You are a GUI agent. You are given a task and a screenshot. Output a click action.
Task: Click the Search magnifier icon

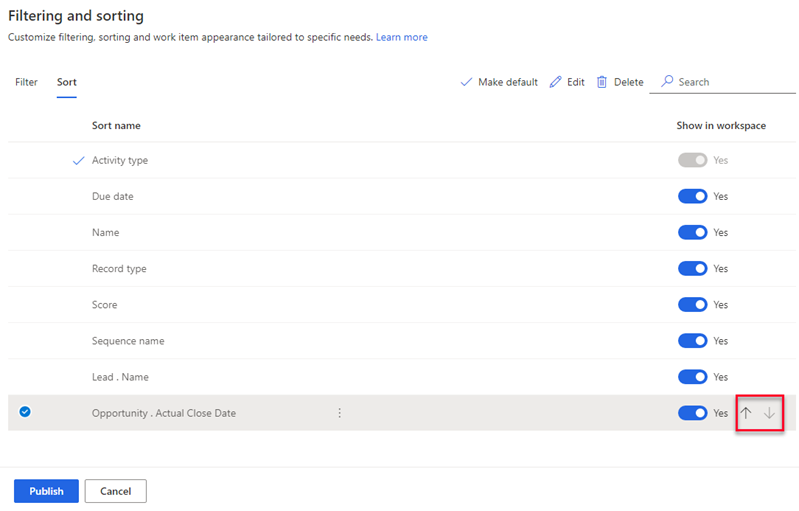667,82
